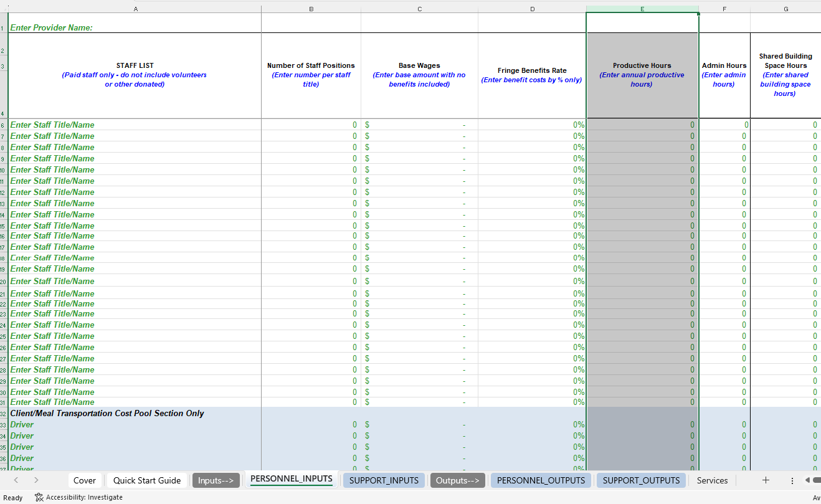Click the new sheet plus icon

point(766,480)
